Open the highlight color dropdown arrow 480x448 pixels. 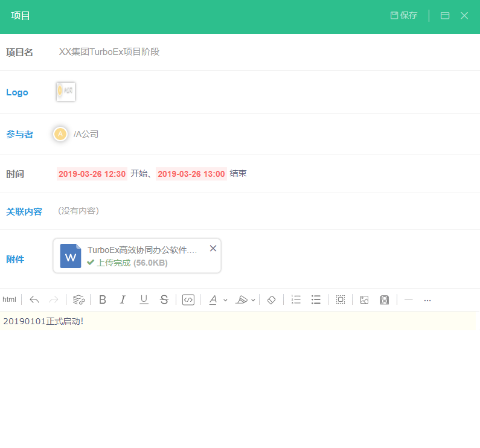tap(253, 300)
